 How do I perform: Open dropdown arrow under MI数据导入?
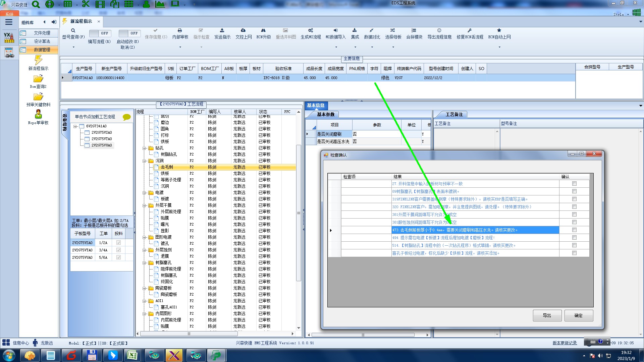coord(336,47)
